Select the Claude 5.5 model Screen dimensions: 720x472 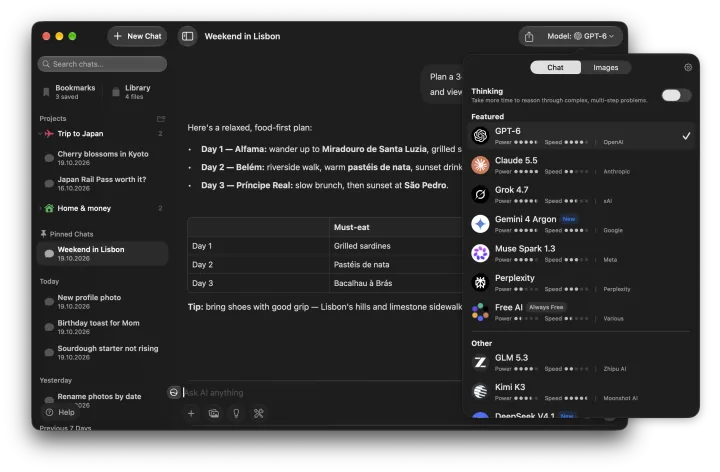pos(580,165)
